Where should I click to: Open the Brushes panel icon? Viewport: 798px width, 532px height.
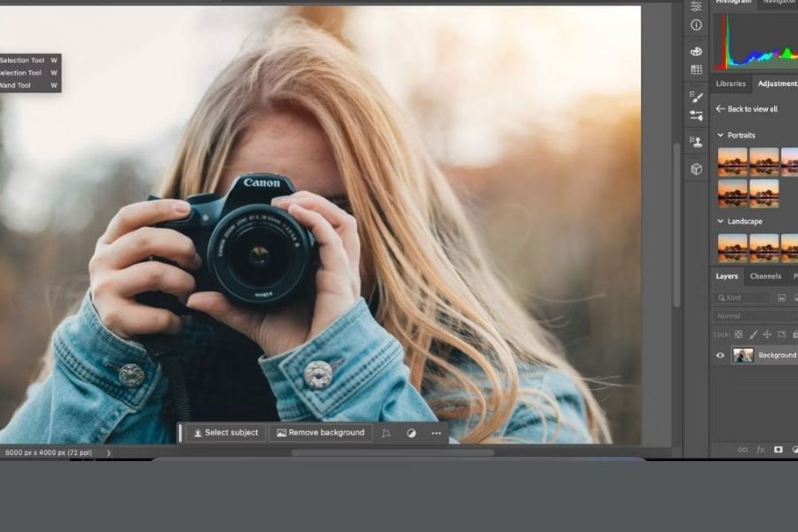click(x=696, y=98)
